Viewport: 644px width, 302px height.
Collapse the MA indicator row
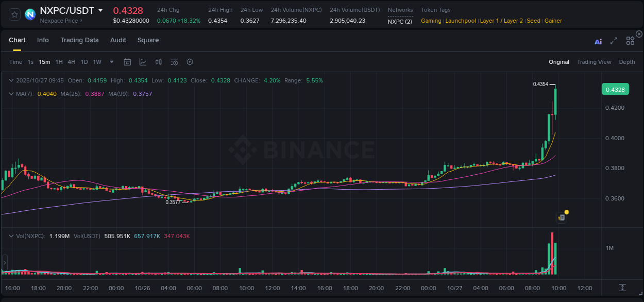coord(11,94)
